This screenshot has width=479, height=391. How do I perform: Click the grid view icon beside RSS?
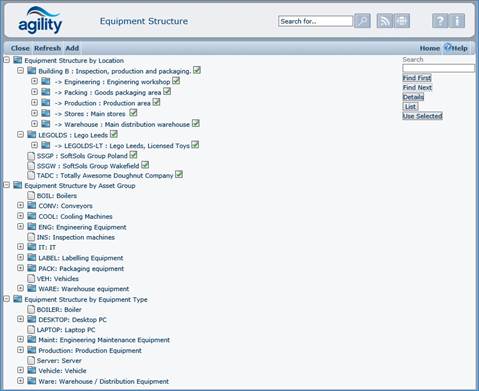(x=402, y=21)
